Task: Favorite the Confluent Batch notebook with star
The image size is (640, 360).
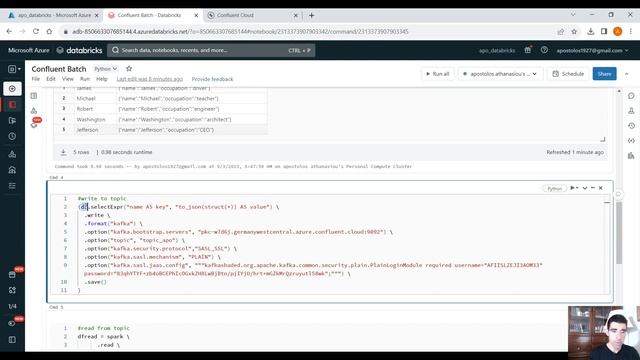Action: click(x=129, y=69)
